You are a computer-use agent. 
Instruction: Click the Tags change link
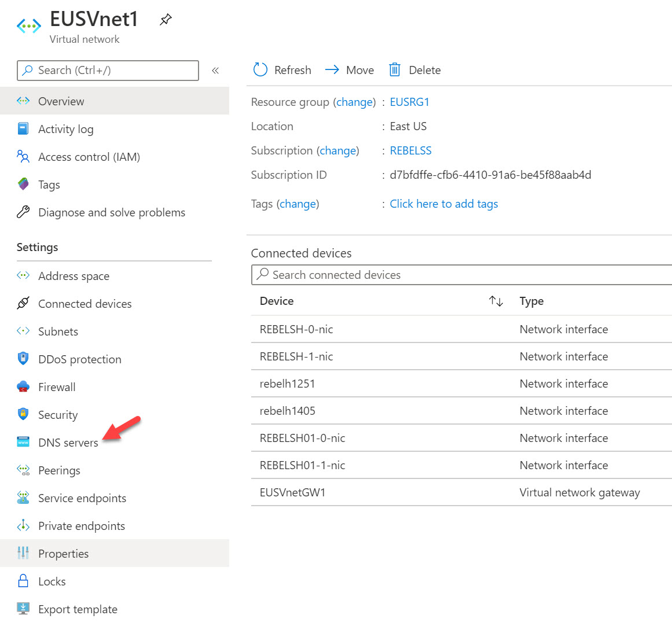click(x=298, y=204)
